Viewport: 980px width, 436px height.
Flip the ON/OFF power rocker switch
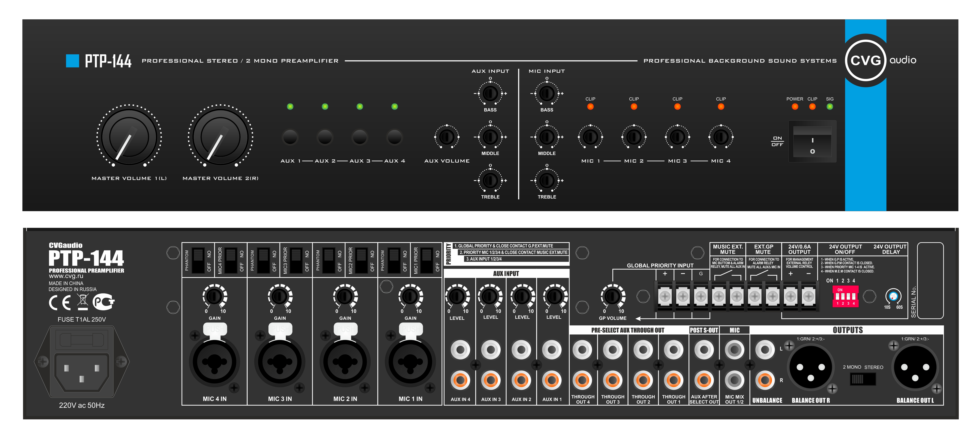point(812,142)
